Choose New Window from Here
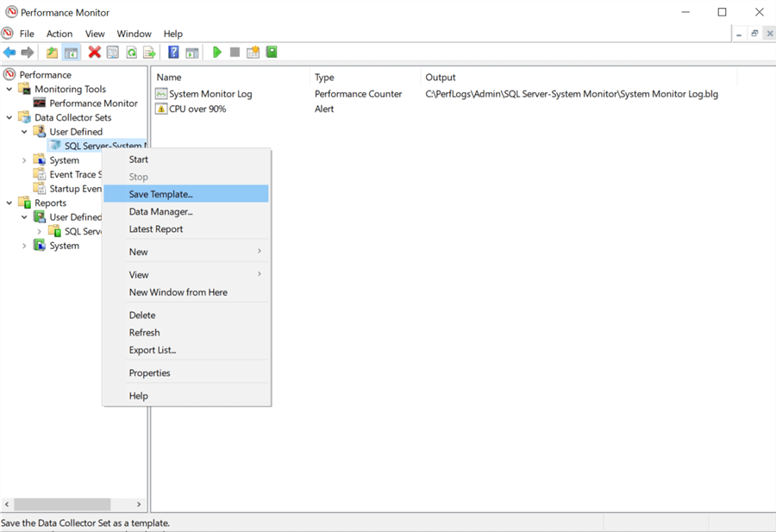This screenshot has height=532, width=776. [186, 292]
